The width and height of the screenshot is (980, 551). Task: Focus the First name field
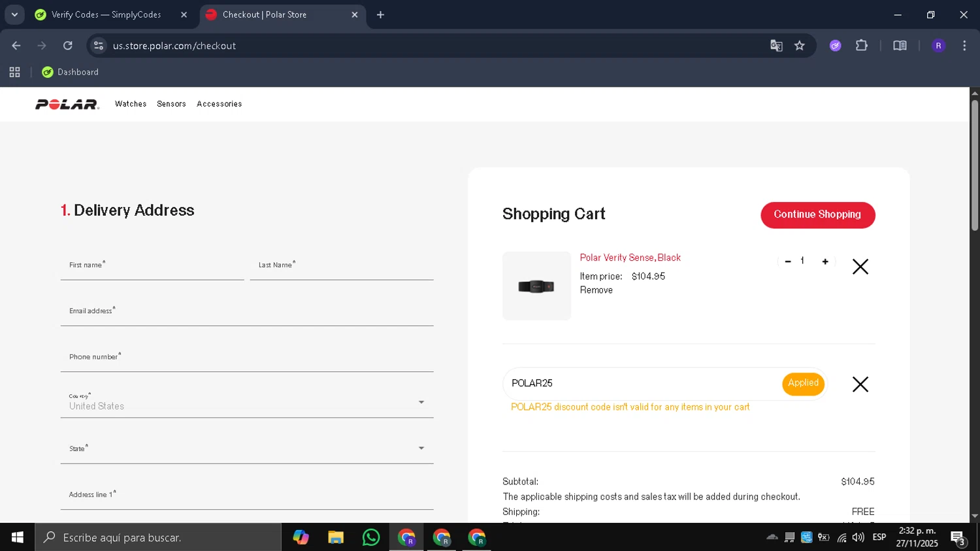152,265
